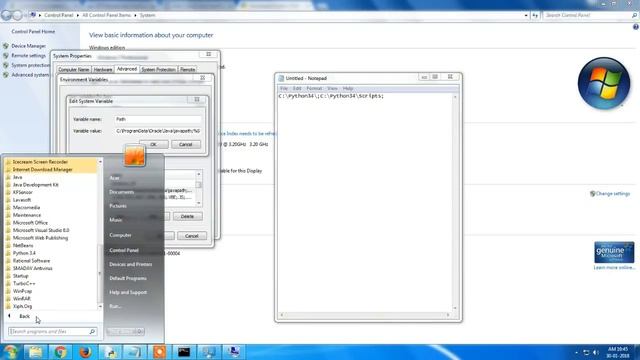Open the Format menu in Notepad
Viewport: 640px width, 360px height.
click(314, 89)
